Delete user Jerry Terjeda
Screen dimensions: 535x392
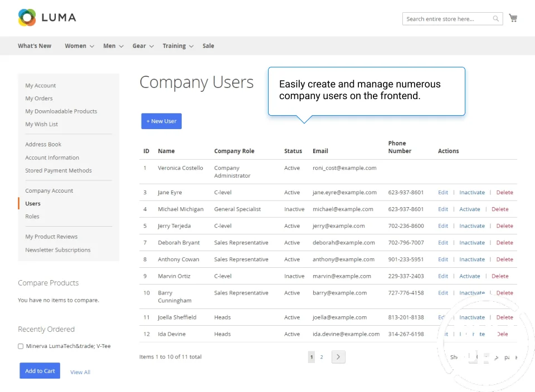[x=504, y=226]
